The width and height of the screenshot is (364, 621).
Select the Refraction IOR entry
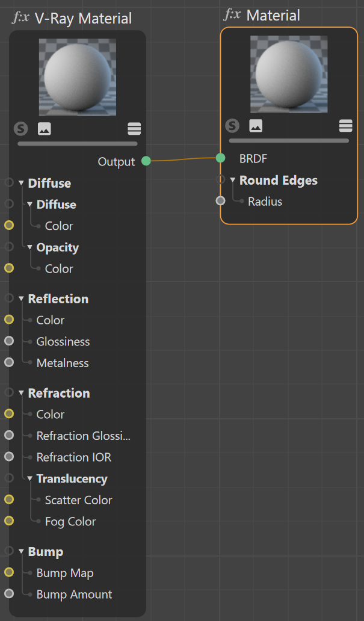(x=73, y=457)
